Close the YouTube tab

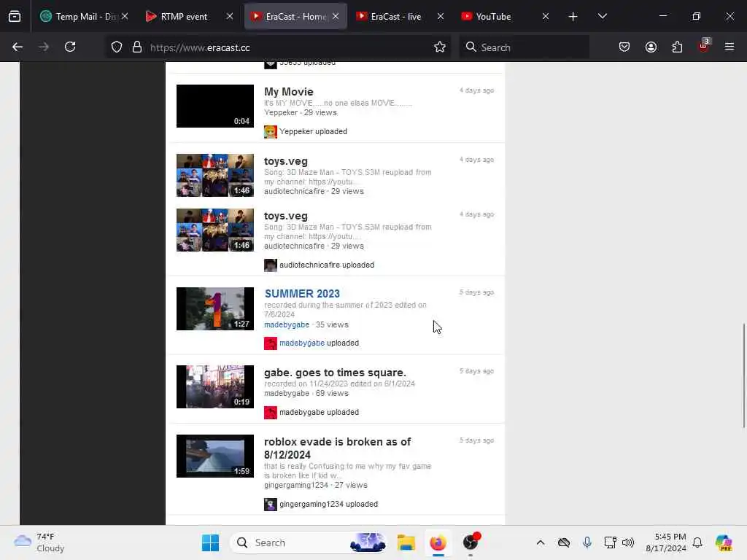tap(546, 17)
